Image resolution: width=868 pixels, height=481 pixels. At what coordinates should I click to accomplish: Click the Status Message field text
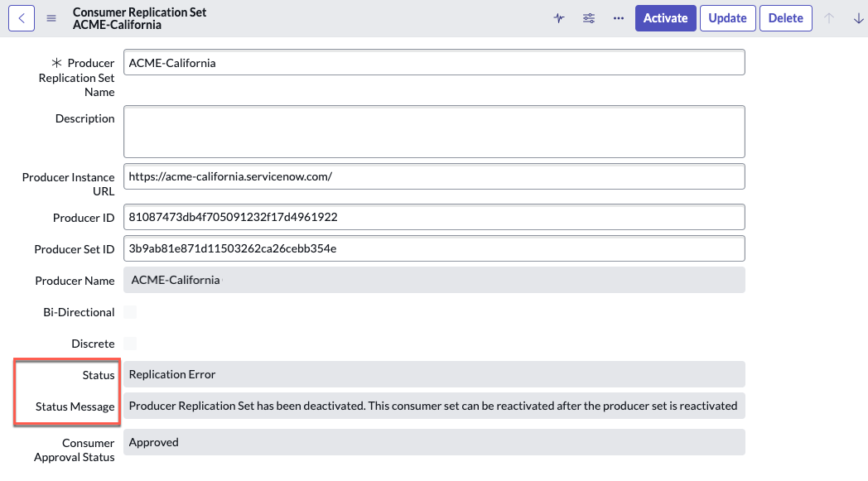pos(434,406)
